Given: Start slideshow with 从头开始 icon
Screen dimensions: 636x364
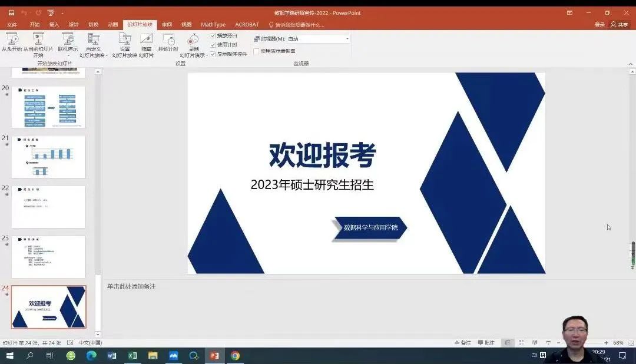Looking at the screenshot, I should [11, 39].
